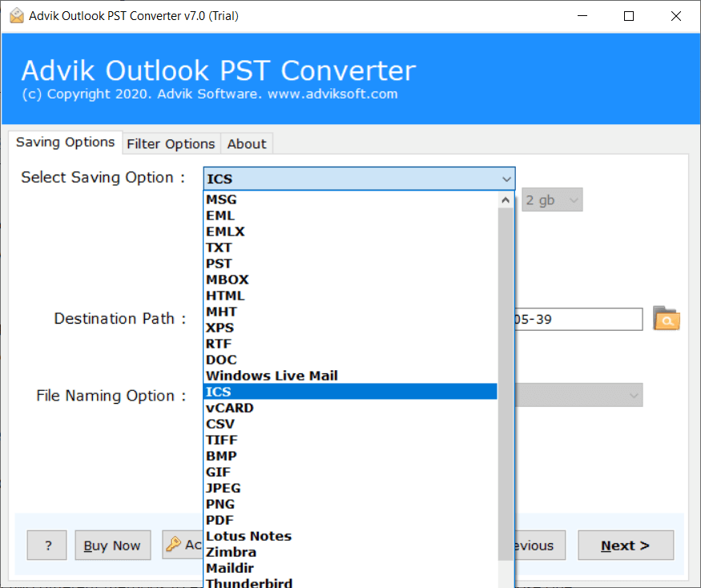The width and height of the screenshot is (701, 588).
Task: Open the 2 gb split size dropdown
Action: pos(552,200)
